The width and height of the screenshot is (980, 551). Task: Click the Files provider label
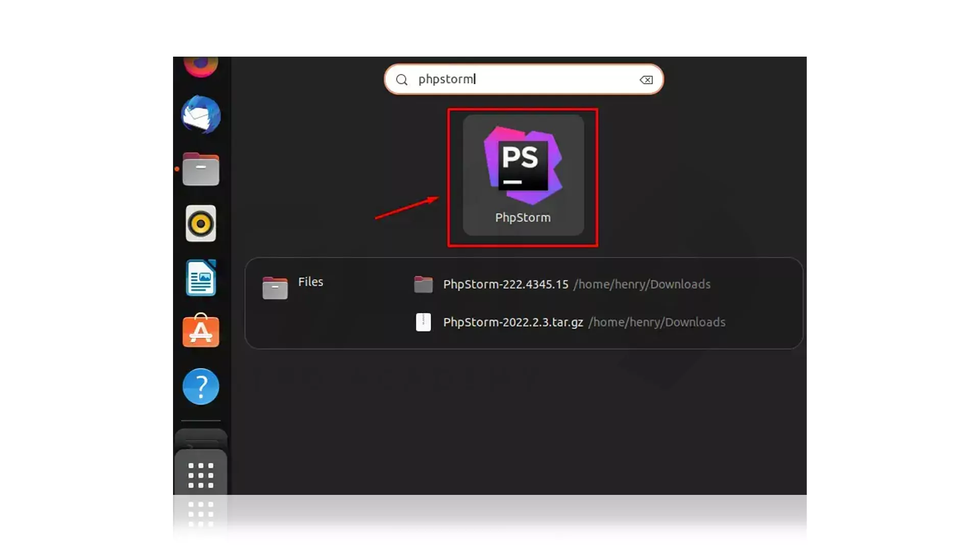click(x=311, y=282)
